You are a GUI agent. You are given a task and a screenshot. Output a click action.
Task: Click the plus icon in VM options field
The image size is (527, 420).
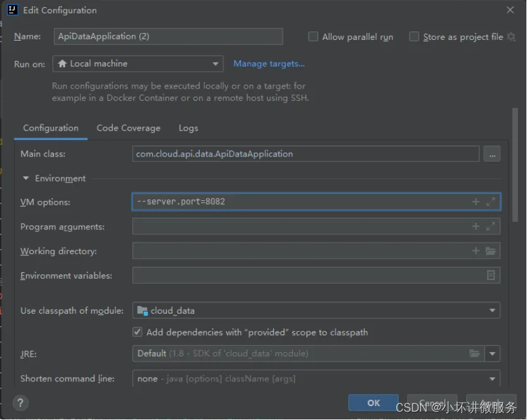click(x=476, y=202)
